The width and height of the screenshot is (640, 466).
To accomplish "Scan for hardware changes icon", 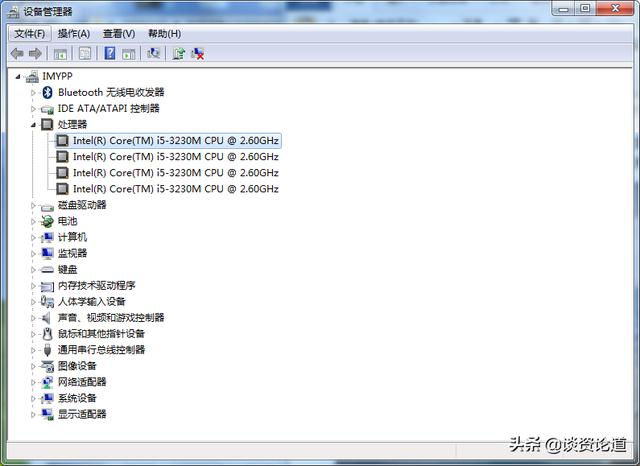I will pyautogui.click(x=153, y=53).
